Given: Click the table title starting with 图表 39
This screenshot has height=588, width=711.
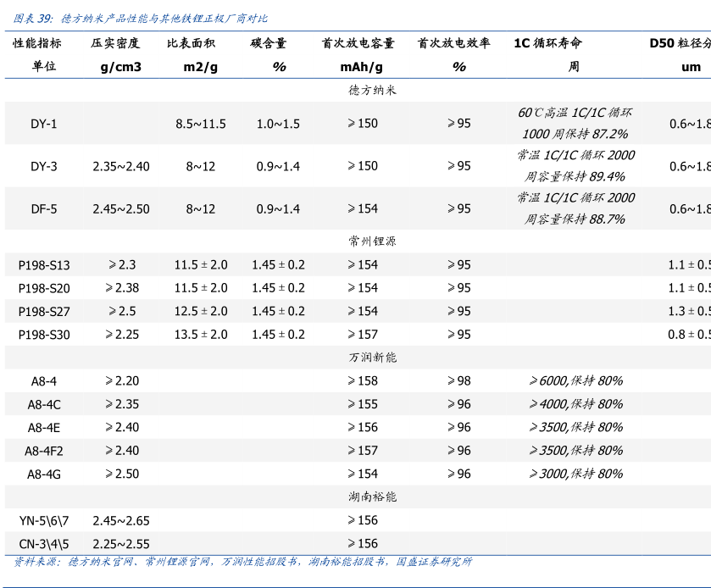Looking at the screenshot, I should coord(140,19).
